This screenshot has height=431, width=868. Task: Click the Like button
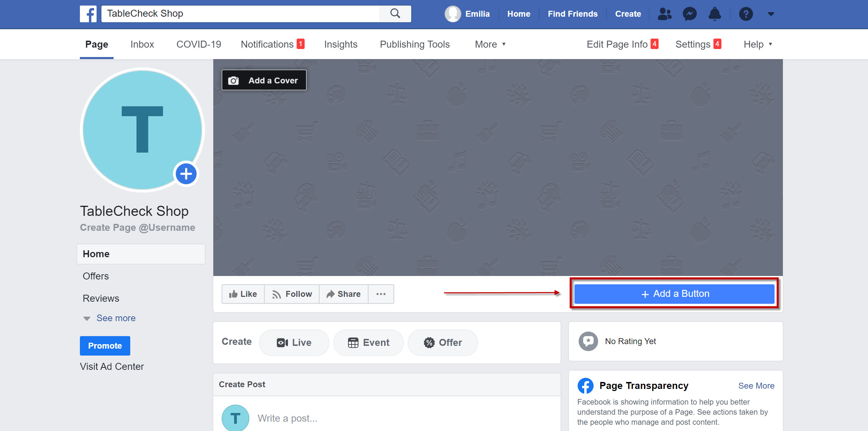(x=243, y=294)
